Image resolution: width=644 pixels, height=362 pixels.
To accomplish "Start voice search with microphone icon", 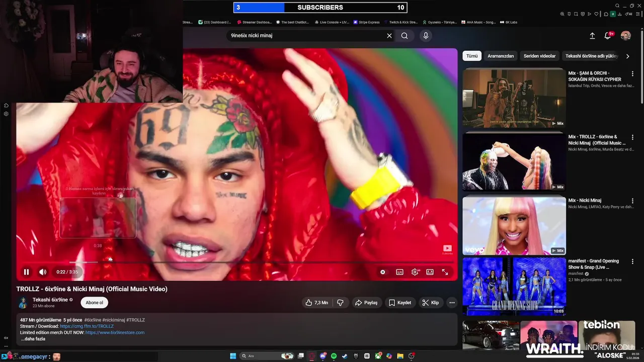I will (x=426, y=36).
